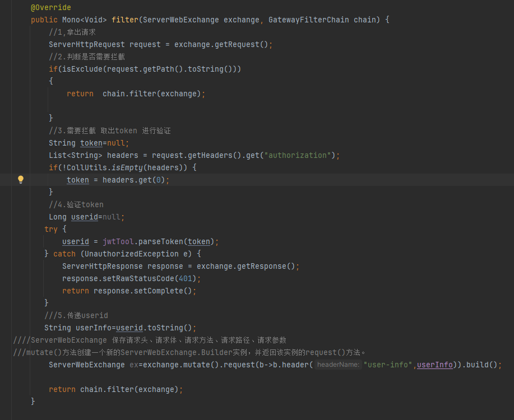This screenshot has height=420, width=514.
Task: Click the 'public' keyword in method signature
Action: coord(44,20)
